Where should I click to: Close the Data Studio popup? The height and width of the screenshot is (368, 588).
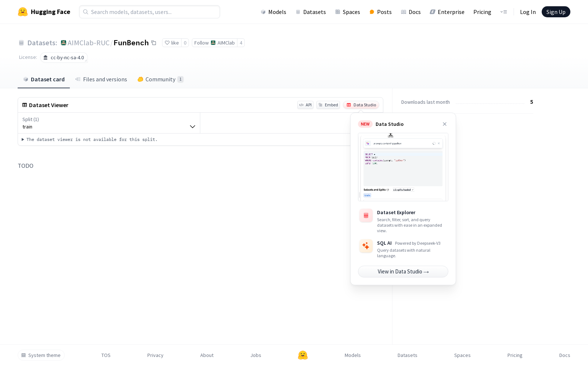click(x=445, y=124)
